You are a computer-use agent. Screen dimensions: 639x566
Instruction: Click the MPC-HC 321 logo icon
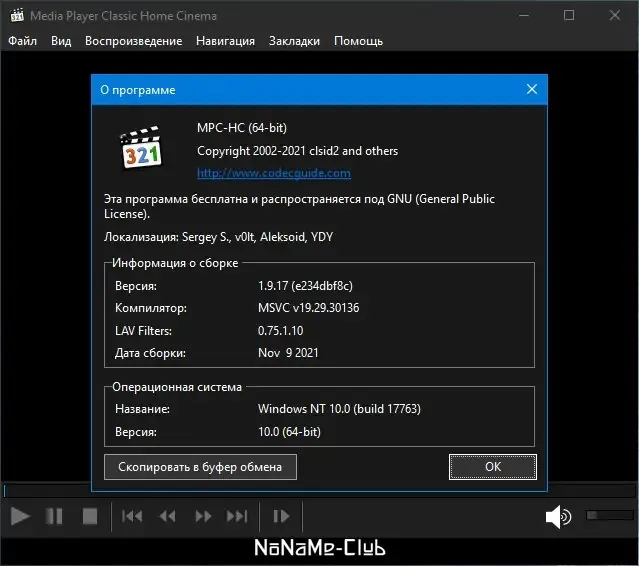click(141, 147)
